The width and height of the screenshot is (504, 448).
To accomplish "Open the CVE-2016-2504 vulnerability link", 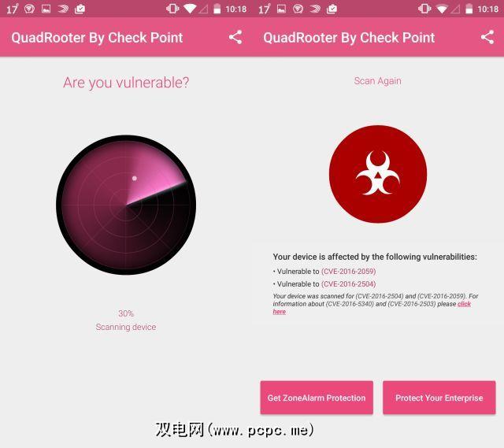I will (348, 284).
